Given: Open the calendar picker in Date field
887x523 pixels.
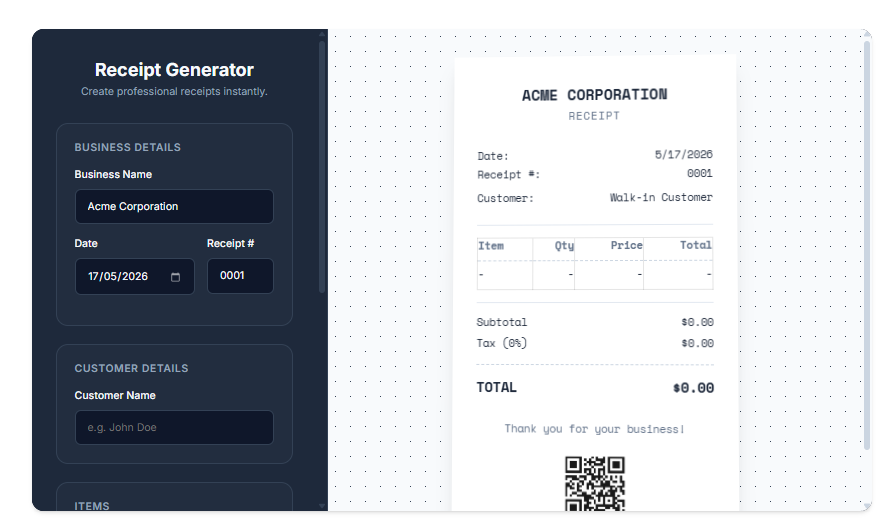Looking at the screenshot, I should pos(175,277).
